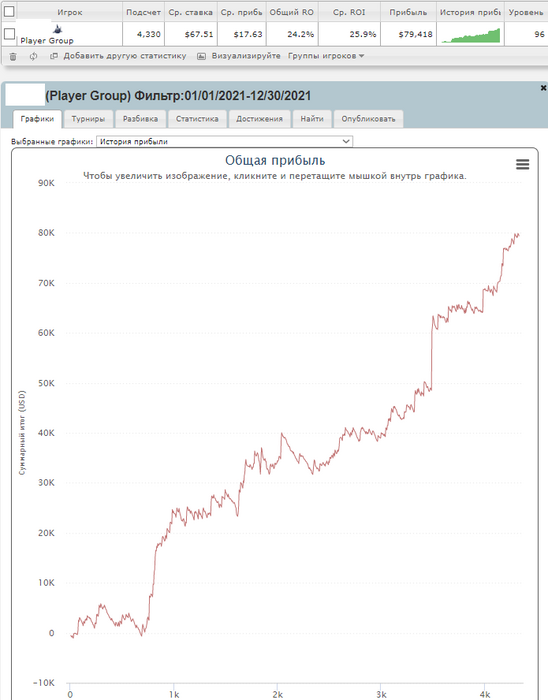548x700 pixels.
Task: Click the Визуализируйте link
Action: [246, 56]
